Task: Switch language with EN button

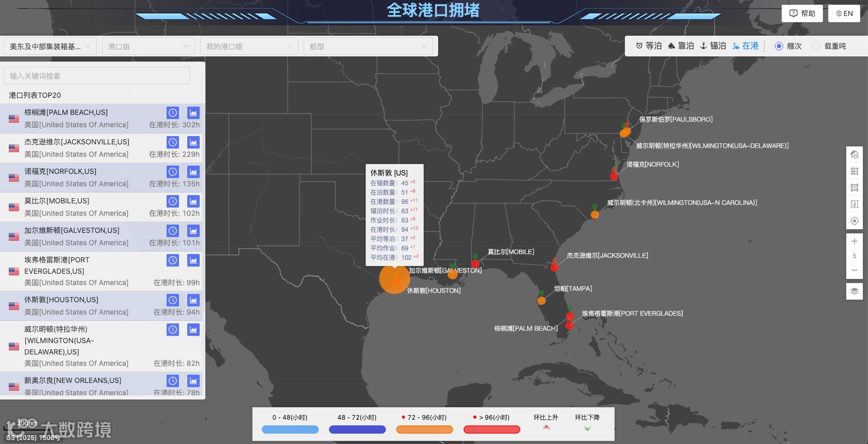Action: 844,13
